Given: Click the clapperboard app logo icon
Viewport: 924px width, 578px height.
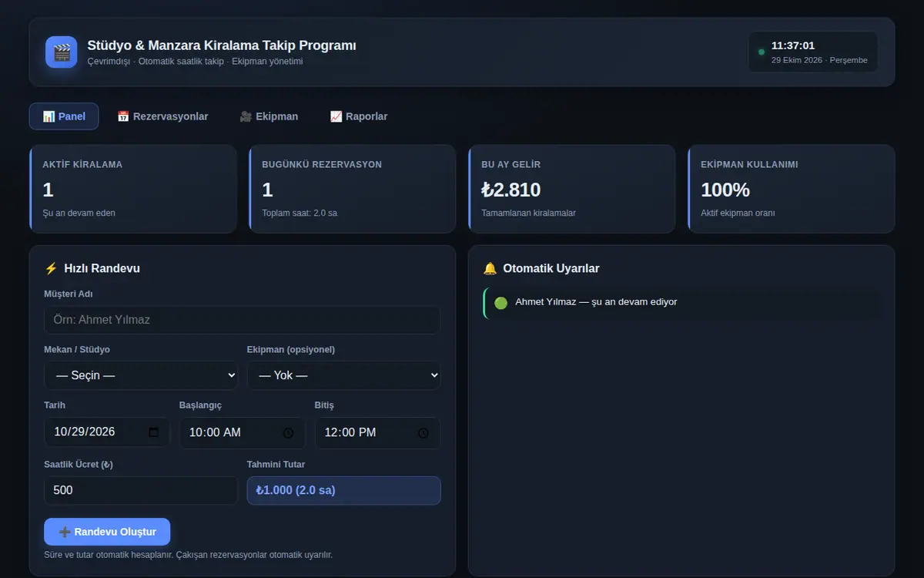Looking at the screenshot, I should 61,52.
